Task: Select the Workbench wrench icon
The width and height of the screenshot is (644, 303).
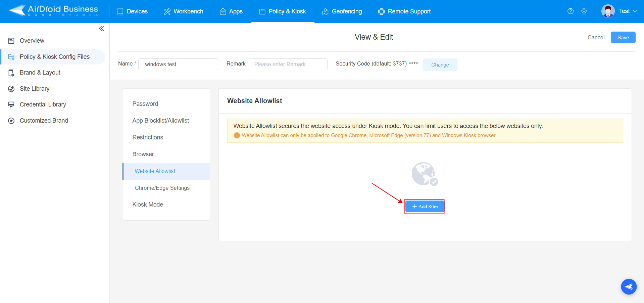Action: (167, 11)
